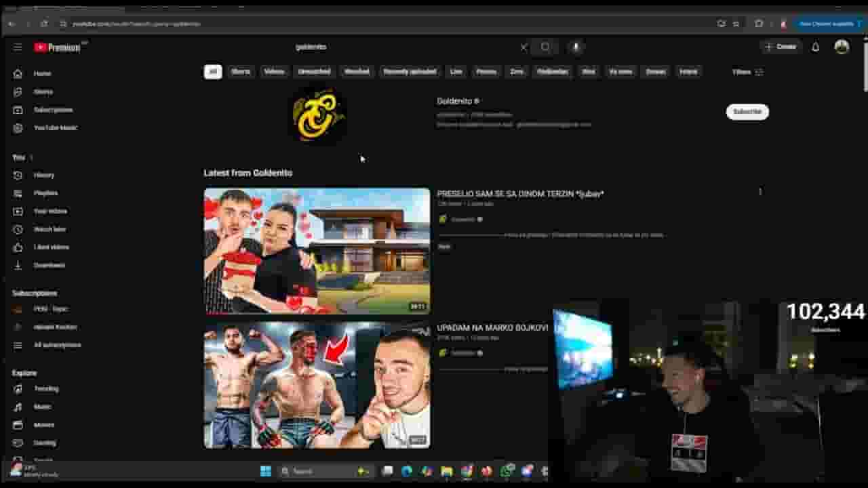Screen dimensions: 868x488
Task: Open Music under Explore
Action: coord(42,407)
